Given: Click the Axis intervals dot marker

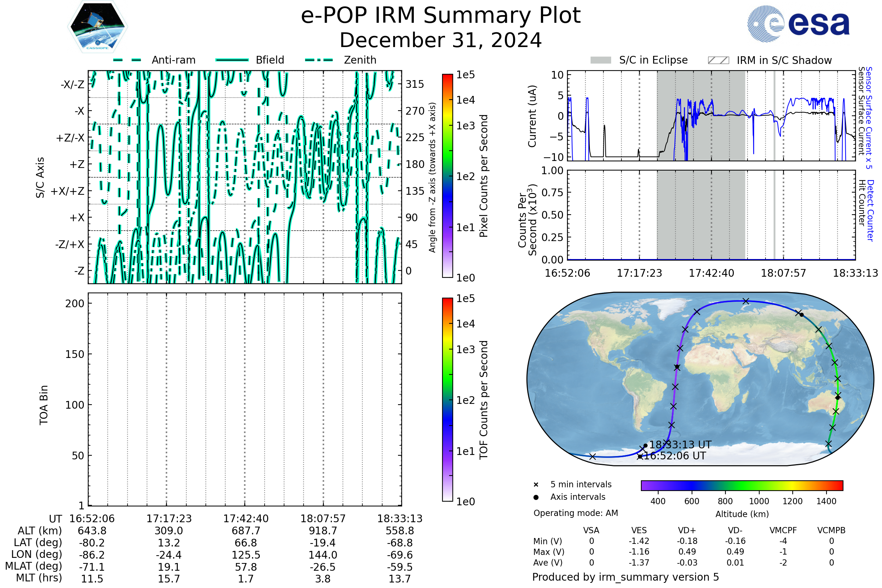Looking at the screenshot, I should pos(536,497).
